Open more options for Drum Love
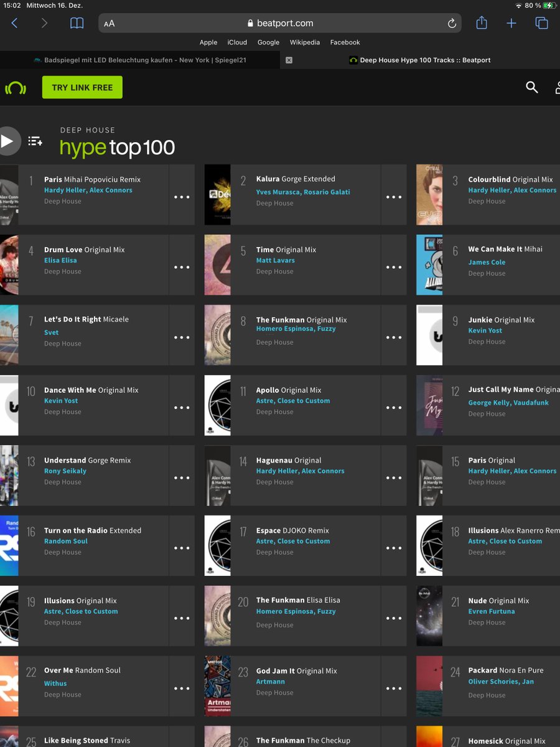 coord(182,267)
